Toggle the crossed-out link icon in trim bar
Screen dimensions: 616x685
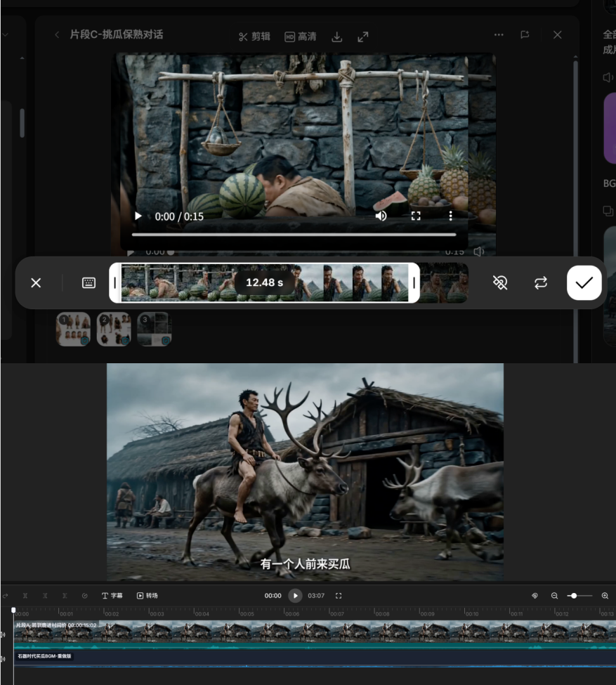click(500, 282)
